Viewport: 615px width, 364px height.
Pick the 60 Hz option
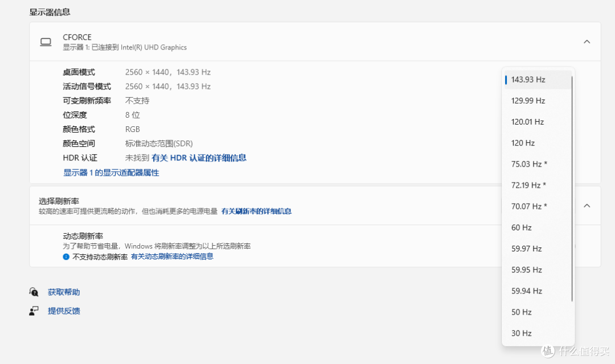pos(538,227)
